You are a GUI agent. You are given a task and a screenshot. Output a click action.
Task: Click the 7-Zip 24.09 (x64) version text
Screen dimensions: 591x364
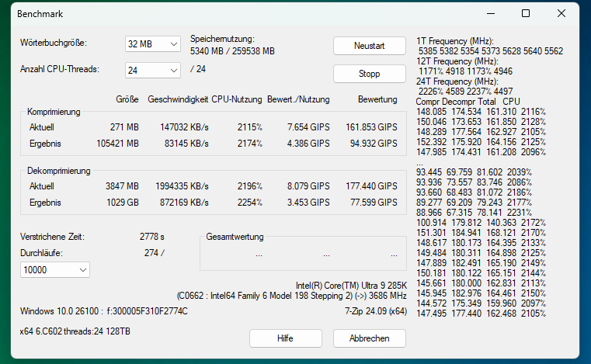pos(376,311)
